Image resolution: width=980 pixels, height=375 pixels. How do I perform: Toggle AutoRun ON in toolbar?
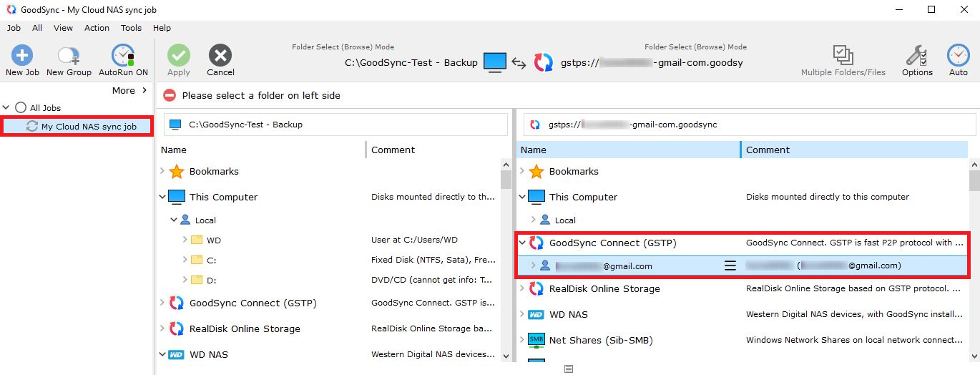pyautogui.click(x=123, y=56)
